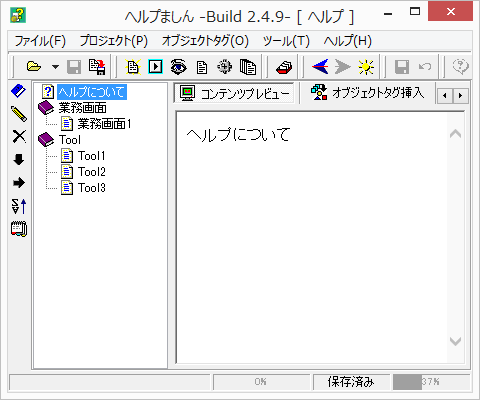480x401 pixels.
Task: Click the grayed save disk near undo
Action: pos(402,67)
